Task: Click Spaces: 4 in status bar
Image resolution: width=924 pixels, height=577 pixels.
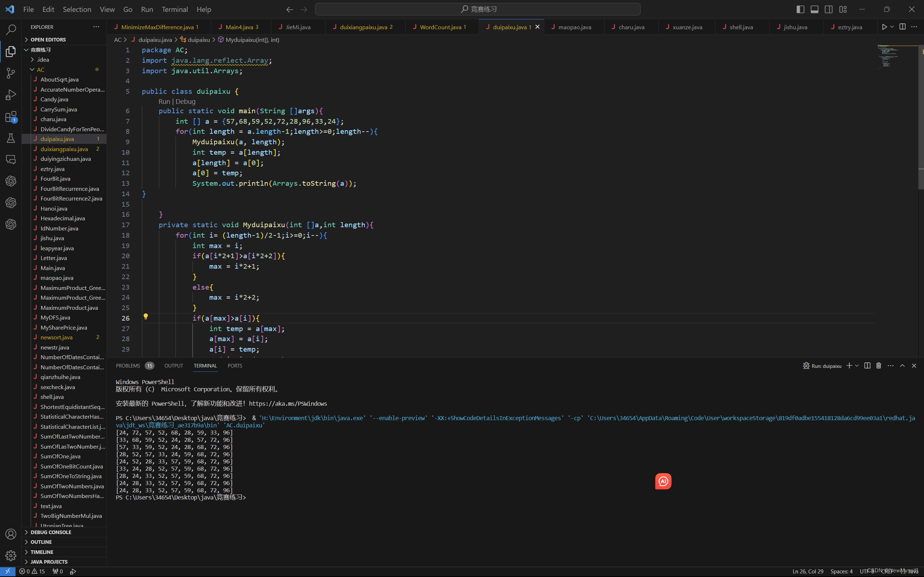Action: pyautogui.click(x=841, y=571)
